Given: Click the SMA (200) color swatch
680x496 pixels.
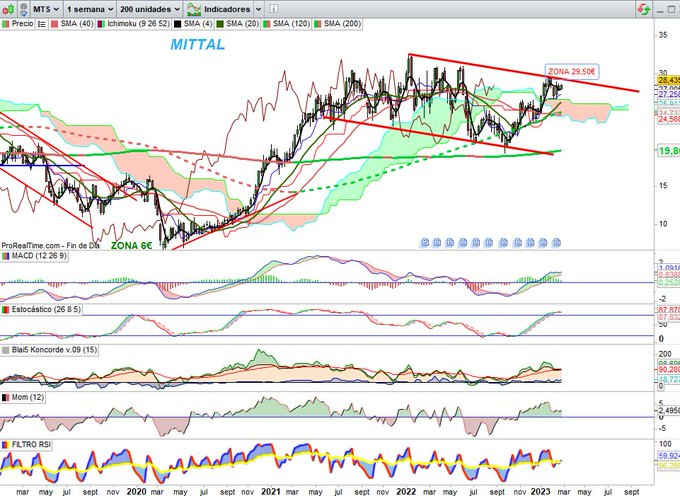Looking at the screenshot, I should [317, 24].
